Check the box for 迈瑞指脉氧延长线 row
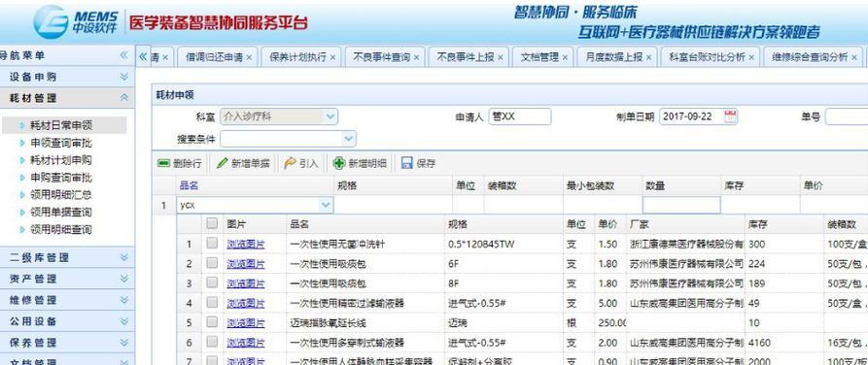 (x=212, y=322)
